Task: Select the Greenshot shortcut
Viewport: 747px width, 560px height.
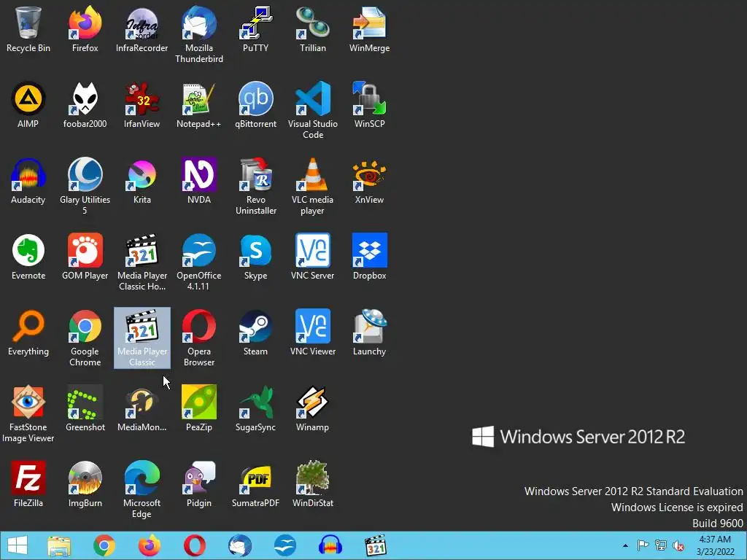Action: [85, 408]
